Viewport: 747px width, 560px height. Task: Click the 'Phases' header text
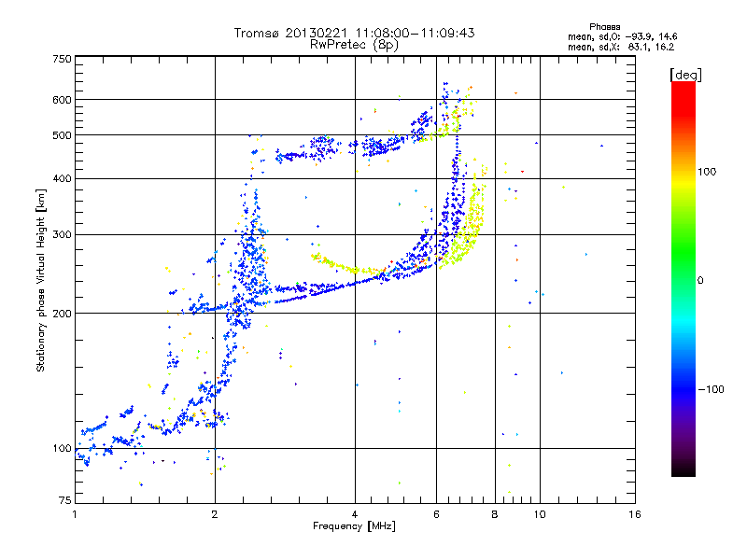click(x=604, y=27)
